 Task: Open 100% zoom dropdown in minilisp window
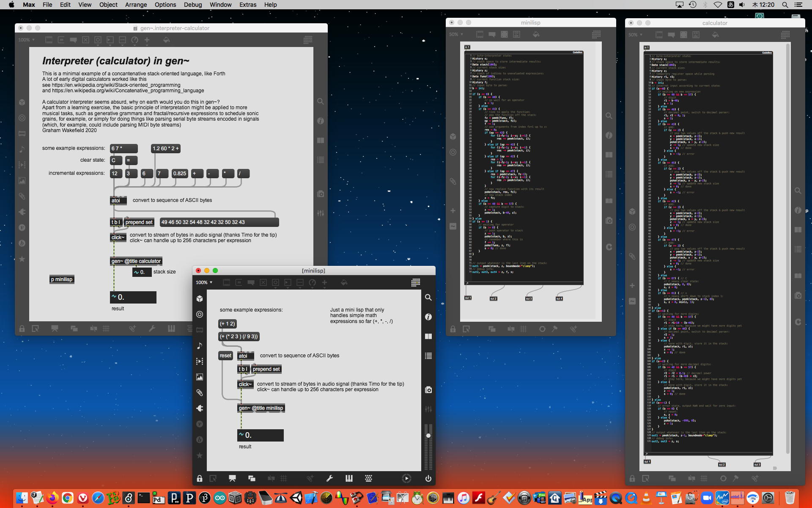click(x=204, y=282)
